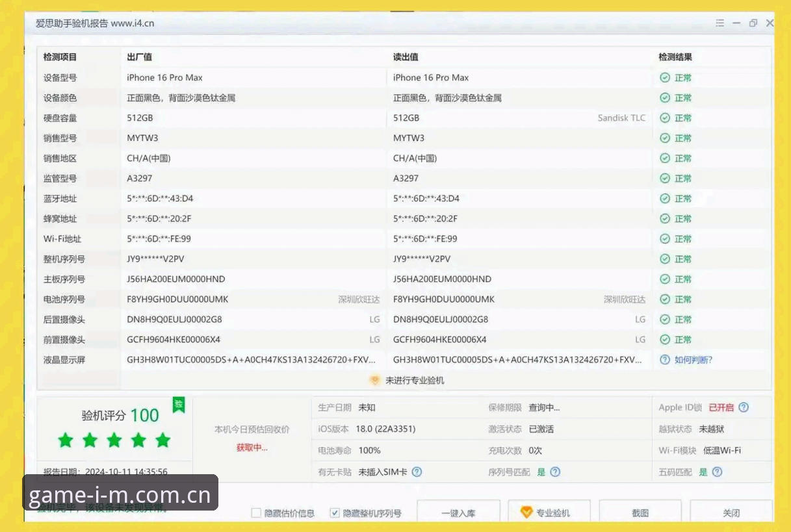Click the 检测项目 column header
Image resolution: width=791 pixels, height=532 pixels.
click(x=60, y=57)
